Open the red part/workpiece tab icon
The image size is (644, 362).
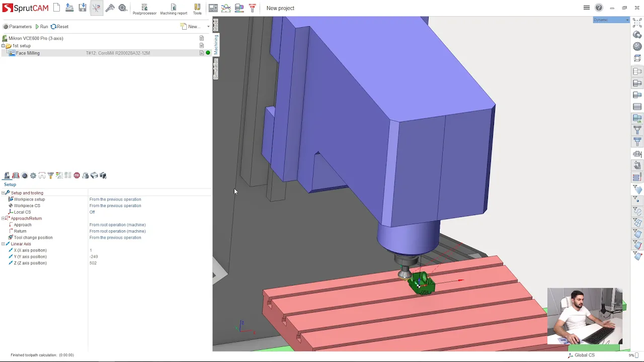coord(16,175)
